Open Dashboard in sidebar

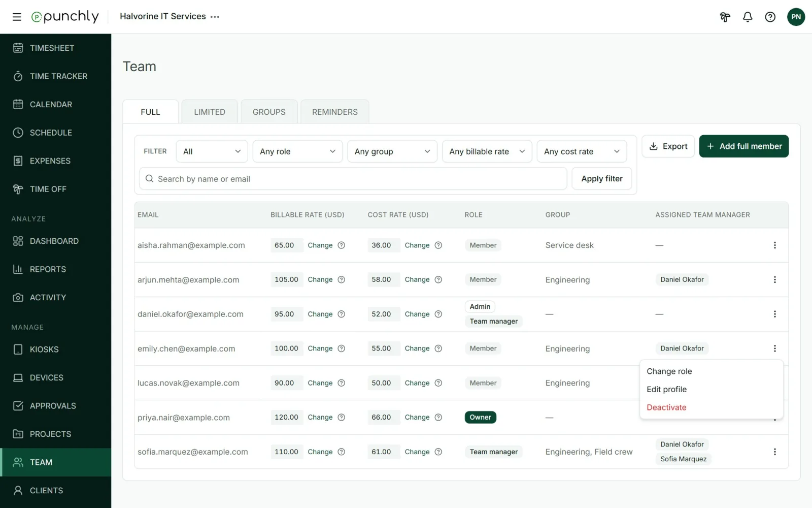point(56,241)
